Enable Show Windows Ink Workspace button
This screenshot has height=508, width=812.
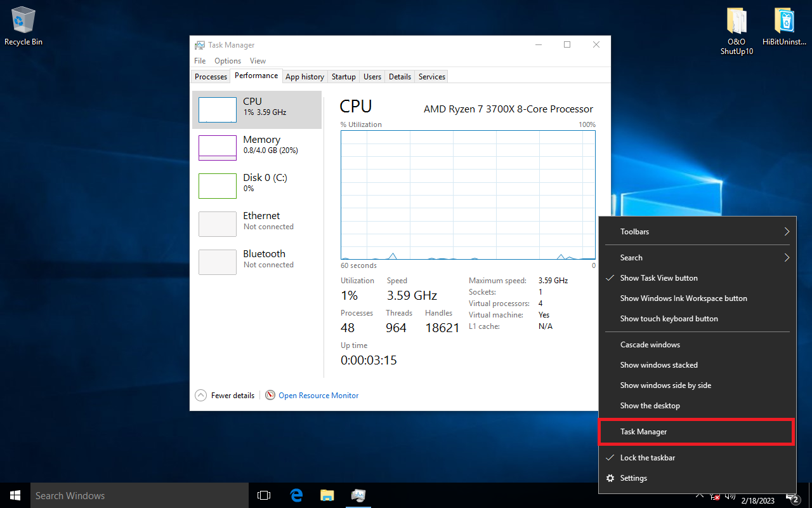pos(697,298)
